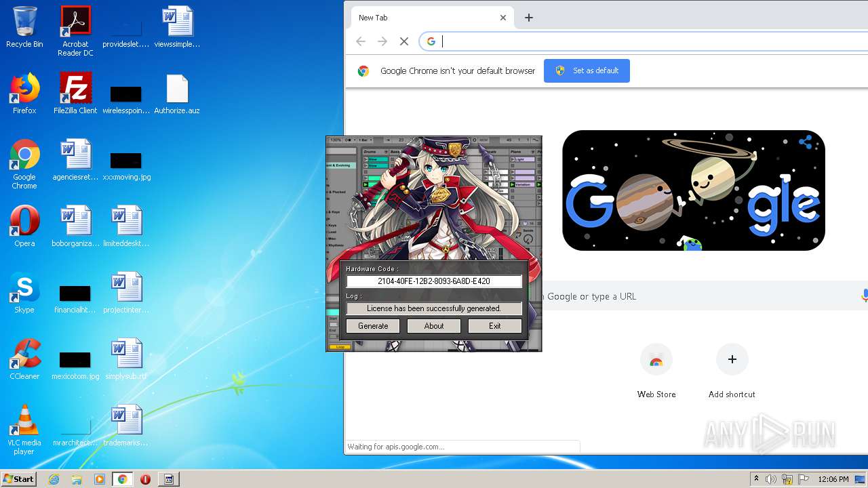Open the volume speaker tray icon

[771, 479]
